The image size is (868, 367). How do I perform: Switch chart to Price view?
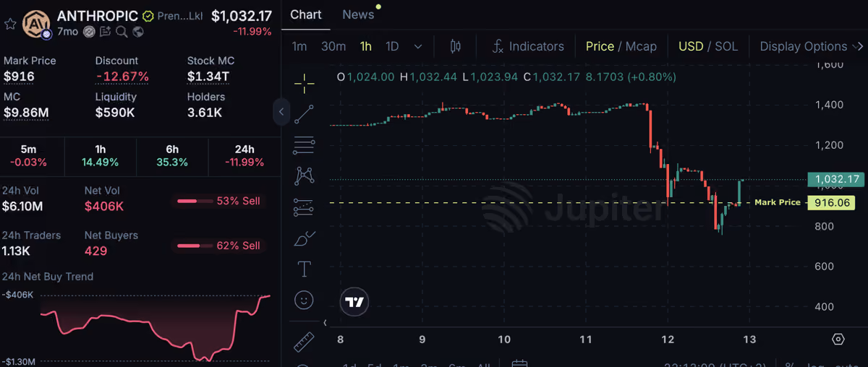600,46
